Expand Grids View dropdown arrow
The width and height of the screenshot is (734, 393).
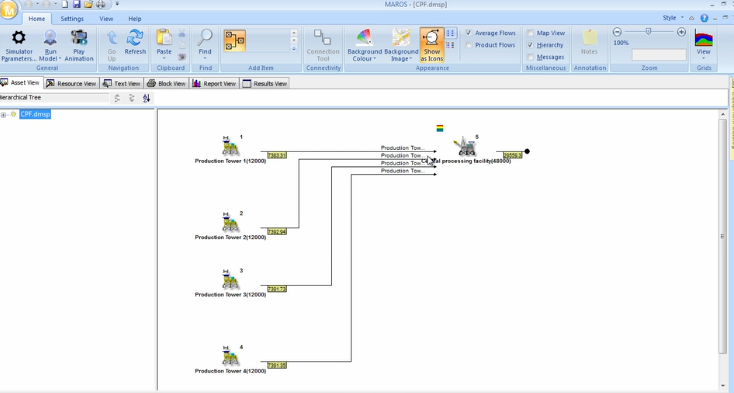pos(703,58)
